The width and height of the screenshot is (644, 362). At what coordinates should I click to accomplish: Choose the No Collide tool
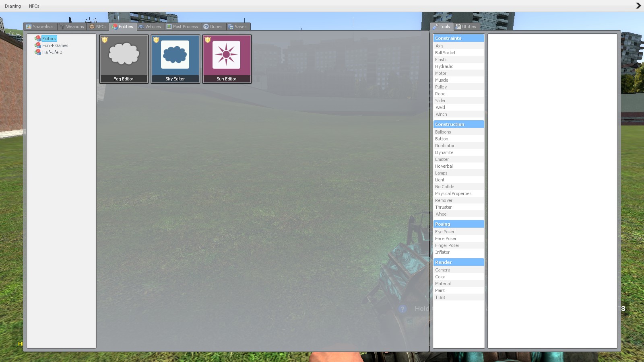[458, 187]
